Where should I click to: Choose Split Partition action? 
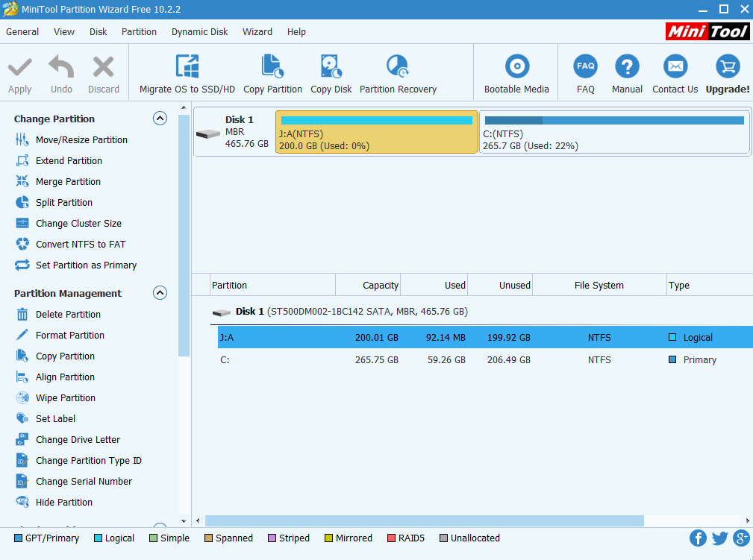[54, 203]
